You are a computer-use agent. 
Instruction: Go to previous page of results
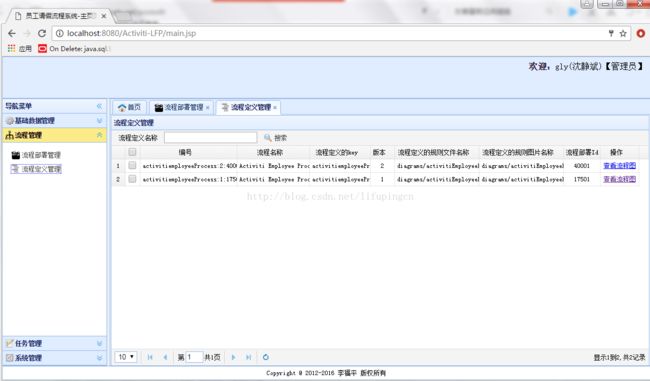click(x=165, y=357)
